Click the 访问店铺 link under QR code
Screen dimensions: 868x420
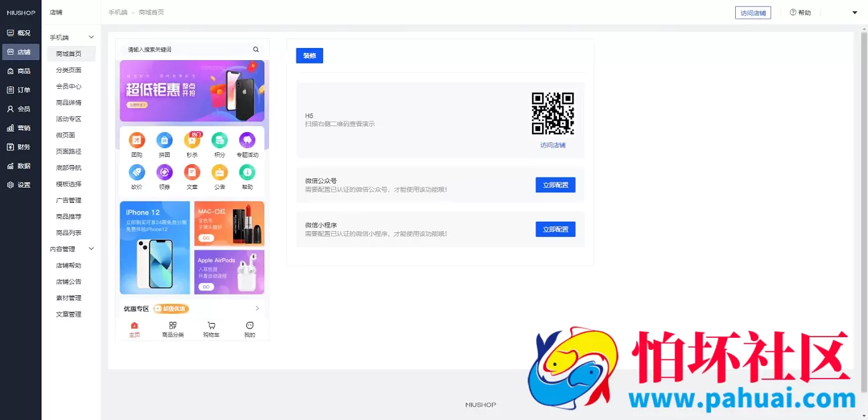[x=553, y=145]
